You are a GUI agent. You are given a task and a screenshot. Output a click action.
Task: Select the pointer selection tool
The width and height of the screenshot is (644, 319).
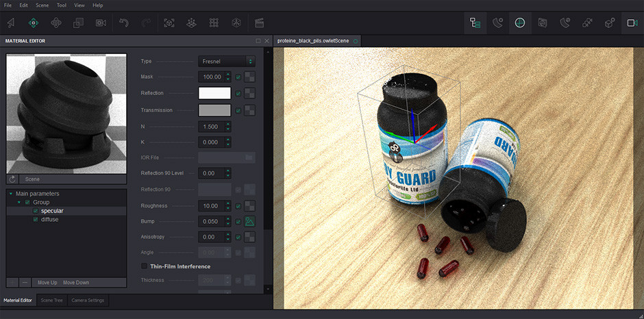[11, 23]
